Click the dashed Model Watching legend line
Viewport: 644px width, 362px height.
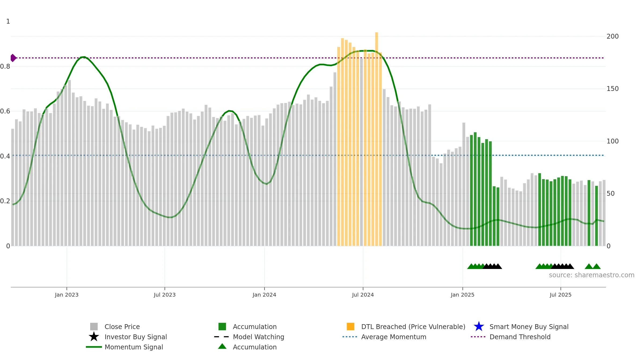coord(222,337)
